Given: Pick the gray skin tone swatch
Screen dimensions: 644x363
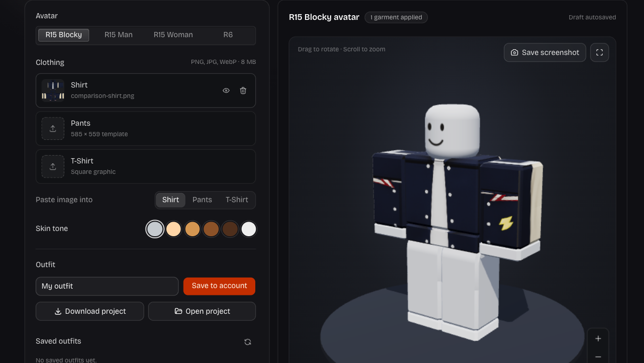Looking at the screenshot, I should tap(155, 229).
